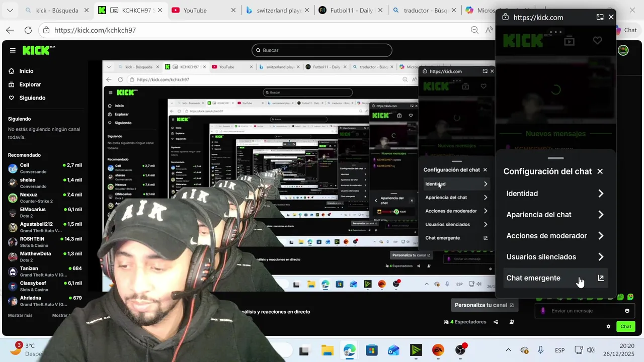Click the microphone tray icon

pyautogui.click(x=540, y=350)
